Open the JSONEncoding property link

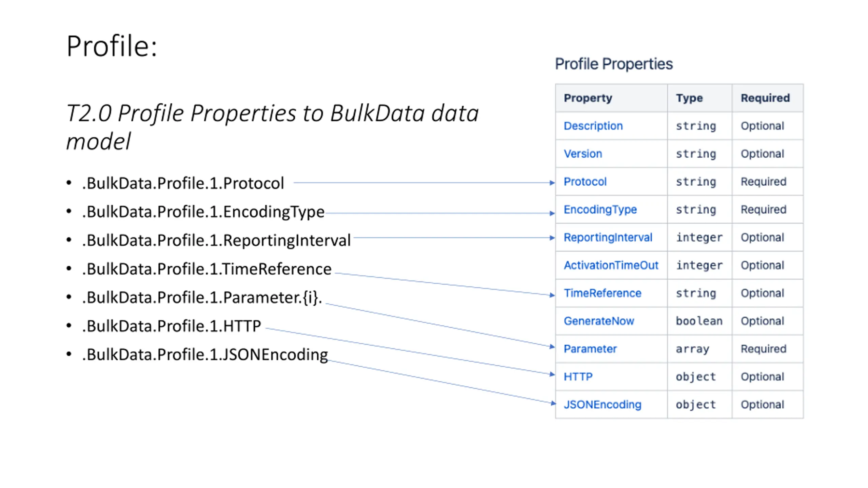[603, 404]
